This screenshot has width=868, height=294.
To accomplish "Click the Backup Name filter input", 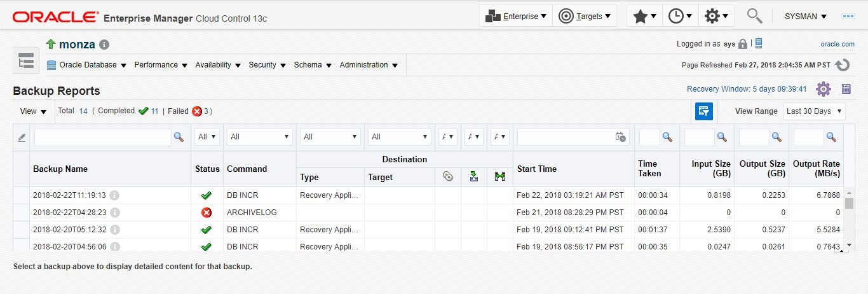I will [x=103, y=137].
